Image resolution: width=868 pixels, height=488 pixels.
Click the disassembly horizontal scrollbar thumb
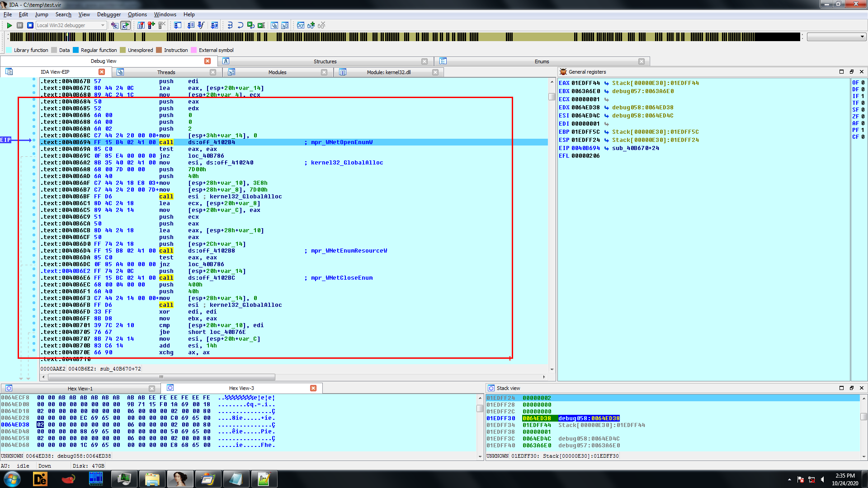(161, 377)
